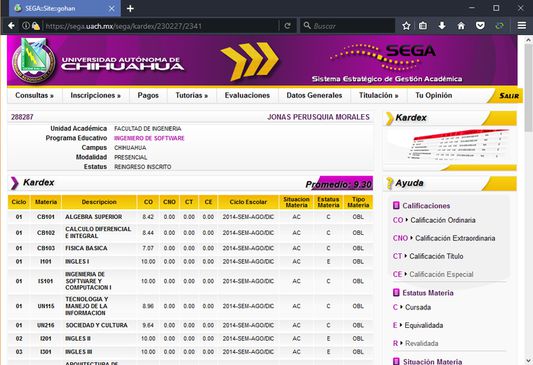Go back with the browser back arrow
The height and width of the screenshot is (365, 533).
pos(11,26)
